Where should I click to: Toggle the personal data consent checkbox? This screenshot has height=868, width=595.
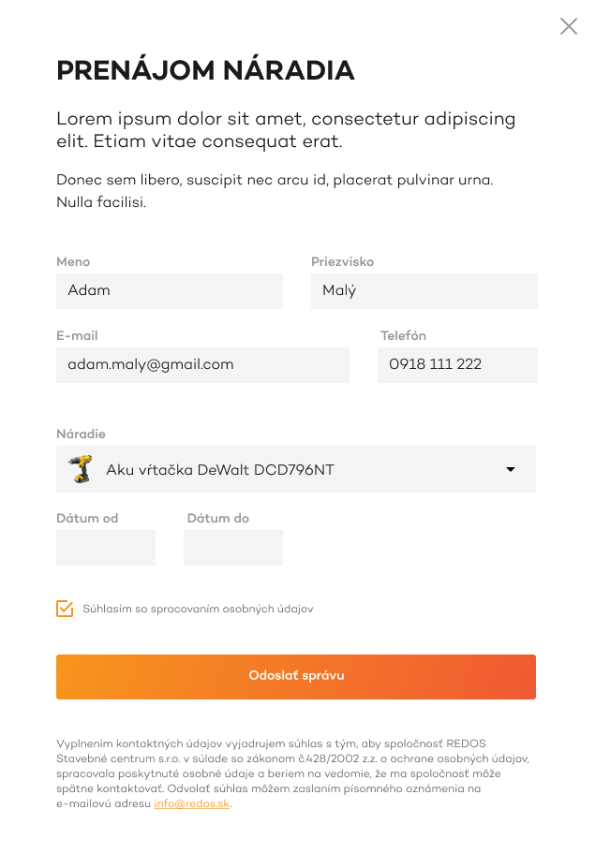coord(65,609)
